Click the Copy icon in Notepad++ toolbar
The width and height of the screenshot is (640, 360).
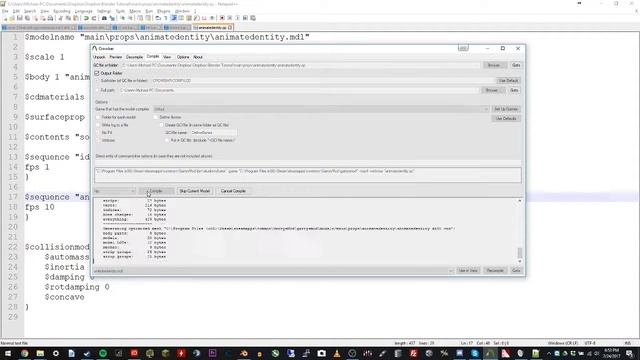(x=68, y=18)
